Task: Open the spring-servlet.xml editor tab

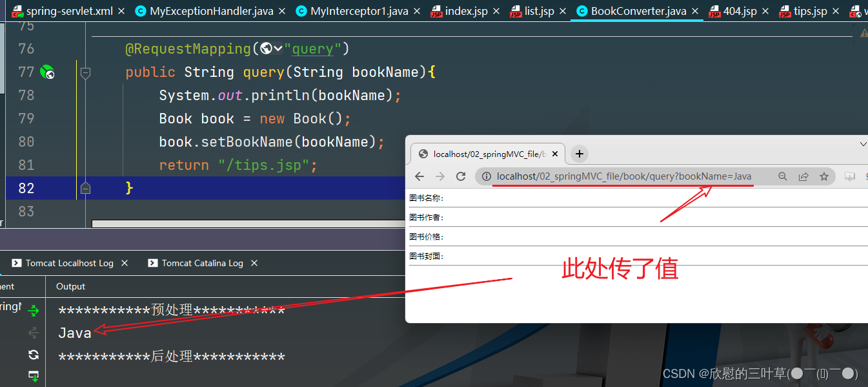Action: (63, 11)
